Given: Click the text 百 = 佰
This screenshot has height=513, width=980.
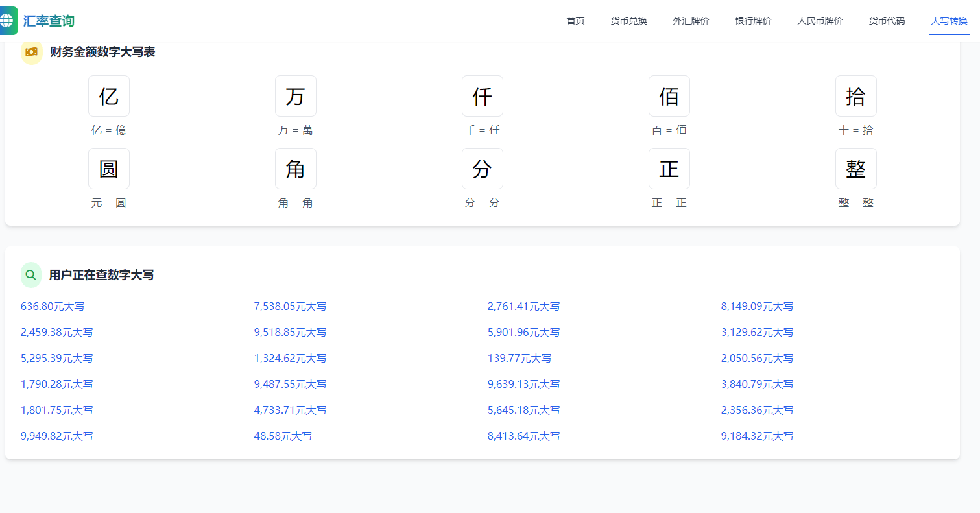Looking at the screenshot, I should [669, 130].
